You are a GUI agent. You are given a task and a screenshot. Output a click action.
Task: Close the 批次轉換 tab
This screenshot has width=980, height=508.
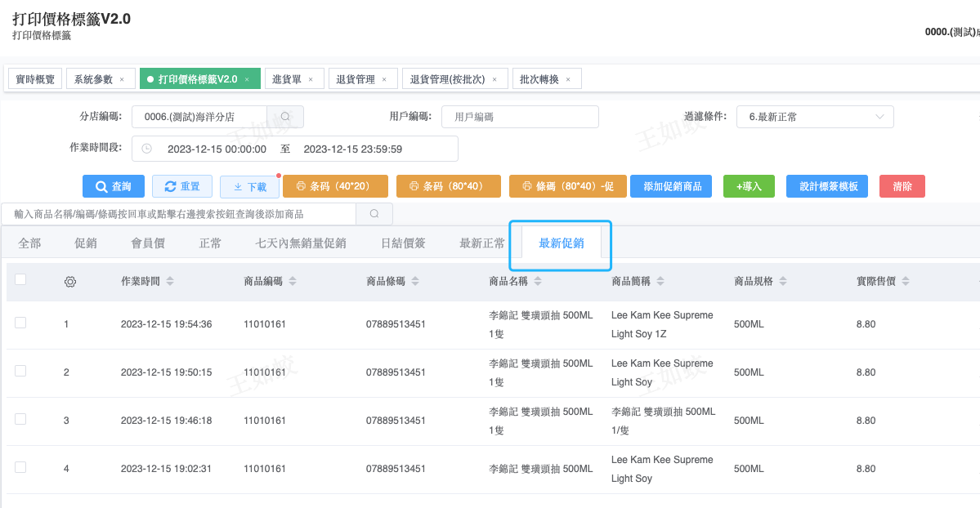click(568, 79)
